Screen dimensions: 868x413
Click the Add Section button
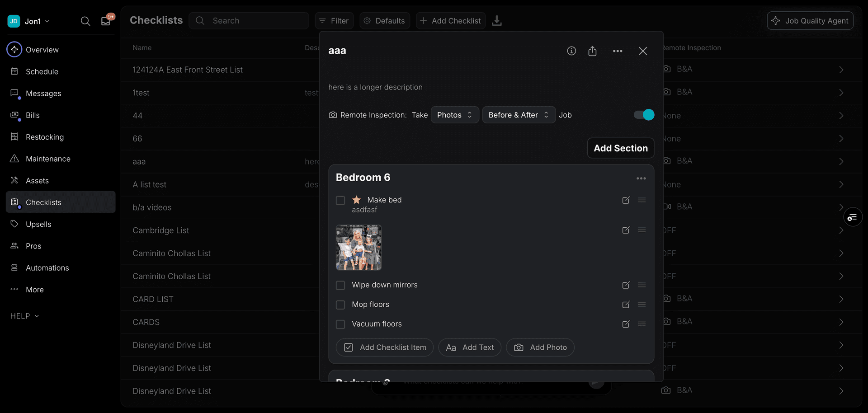[x=620, y=148]
